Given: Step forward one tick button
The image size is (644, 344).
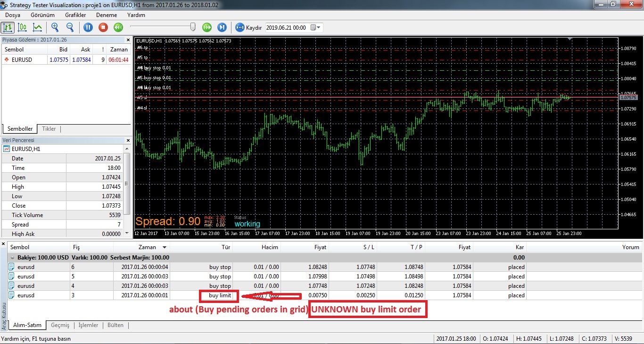Looking at the screenshot, I should [x=222, y=27].
